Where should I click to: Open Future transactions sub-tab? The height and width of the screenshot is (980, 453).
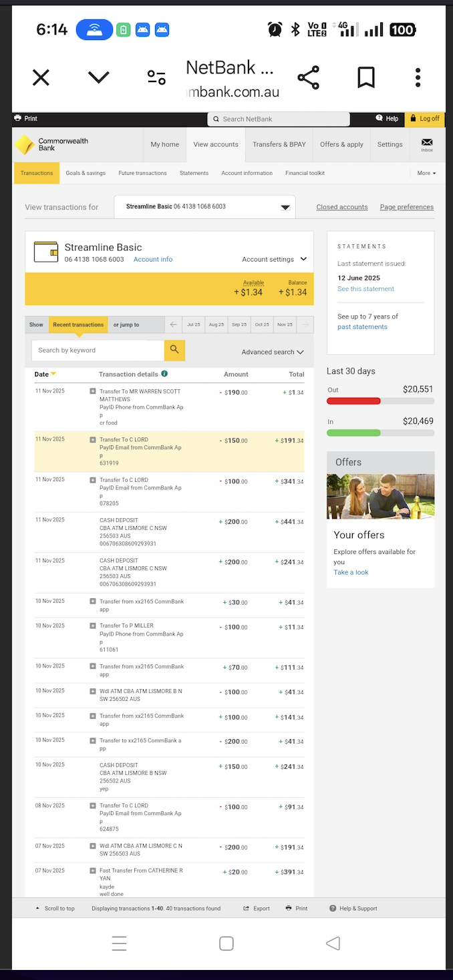[x=142, y=173]
